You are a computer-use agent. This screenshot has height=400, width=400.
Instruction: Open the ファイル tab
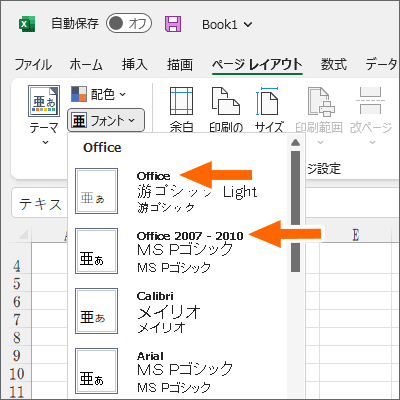point(33,64)
